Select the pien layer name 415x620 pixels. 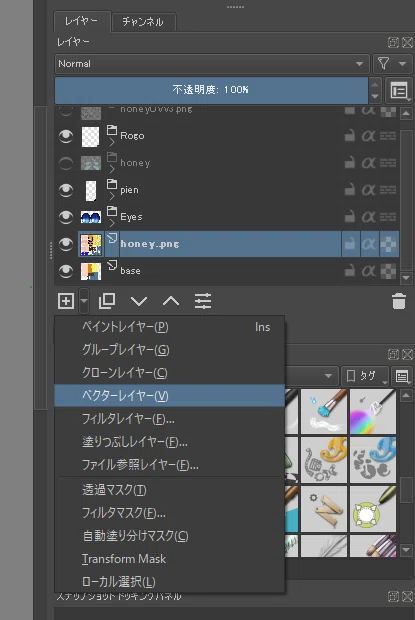[x=130, y=190]
